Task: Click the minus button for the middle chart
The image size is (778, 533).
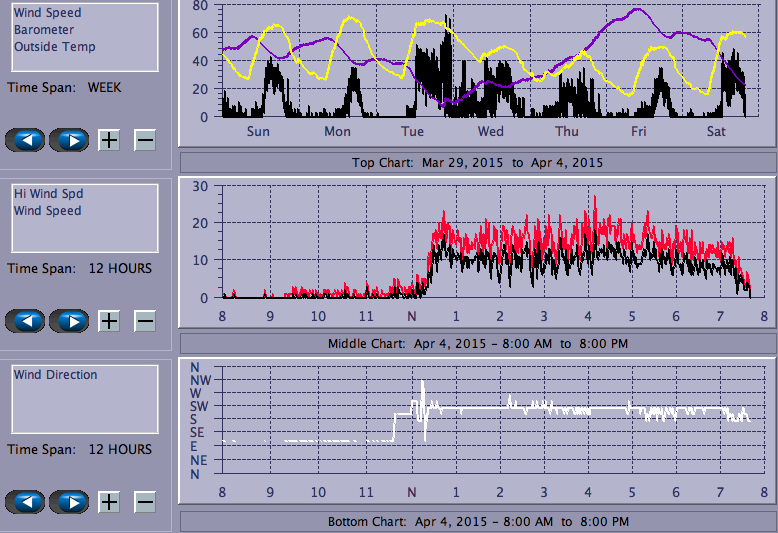Action: 145,321
